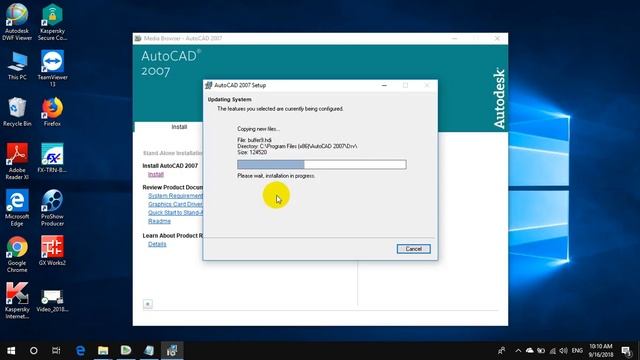This screenshot has width=640, height=360.
Task: Open the Details link under Learn About Product
Action: click(x=157, y=244)
